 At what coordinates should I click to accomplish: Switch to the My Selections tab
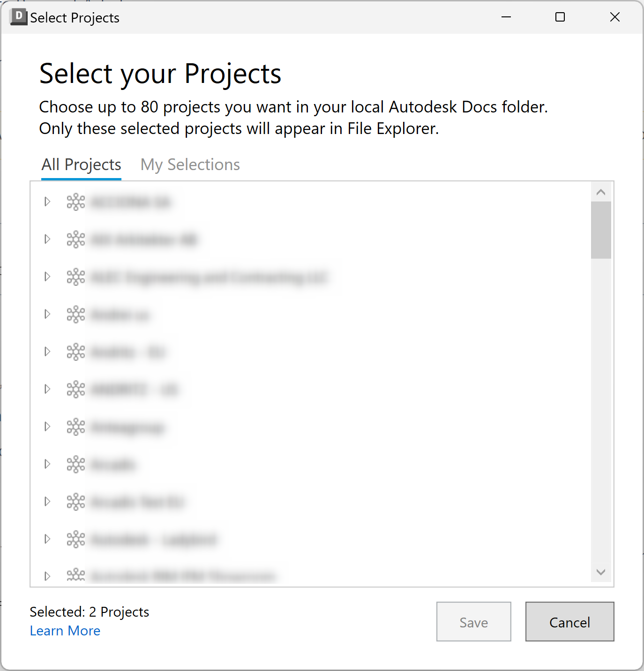[189, 164]
